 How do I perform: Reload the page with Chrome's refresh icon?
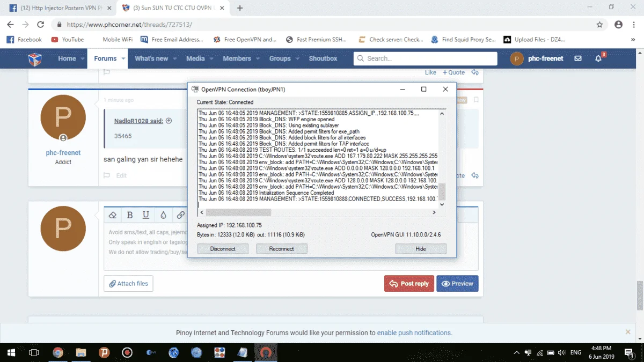click(x=40, y=25)
